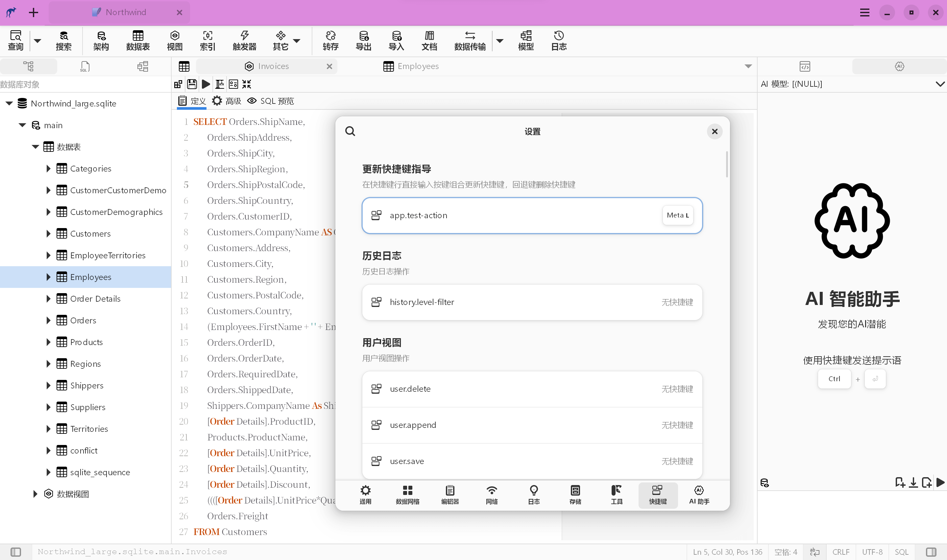Open the 搜索 search tool

pos(63,40)
